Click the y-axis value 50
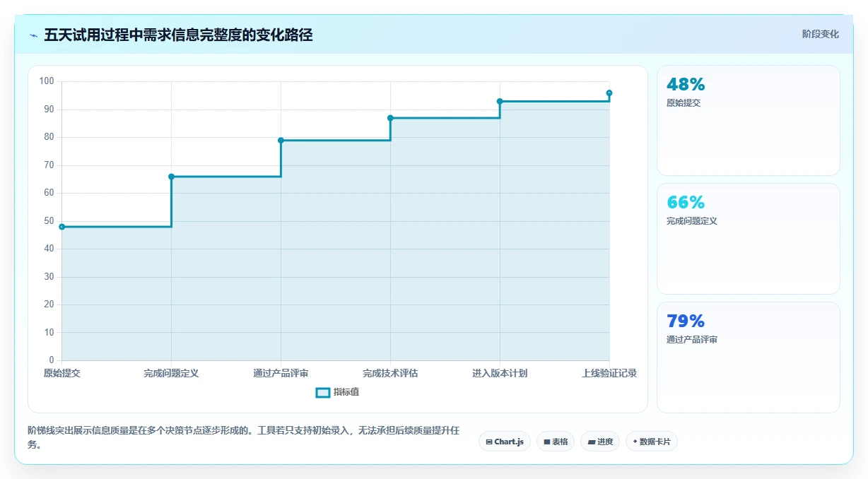Image resolution: width=868 pixels, height=479 pixels. [x=49, y=221]
